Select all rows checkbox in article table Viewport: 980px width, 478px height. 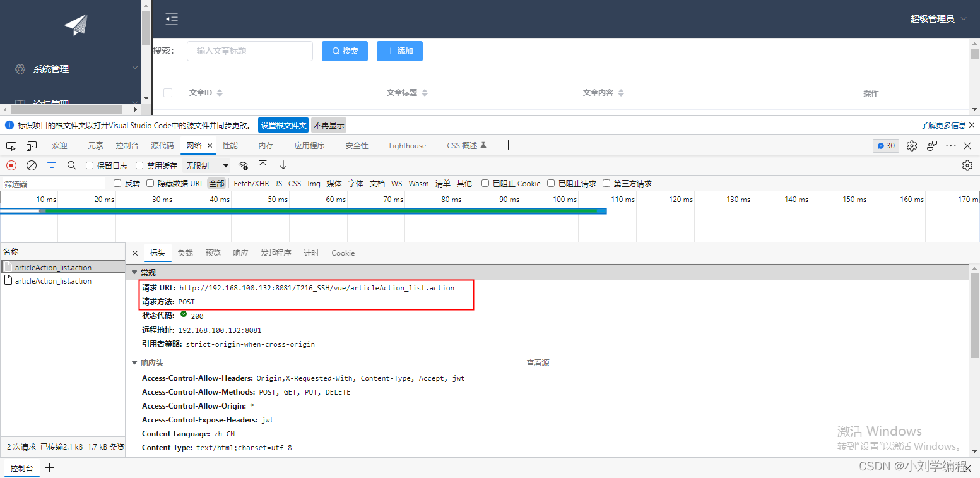(x=168, y=93)
